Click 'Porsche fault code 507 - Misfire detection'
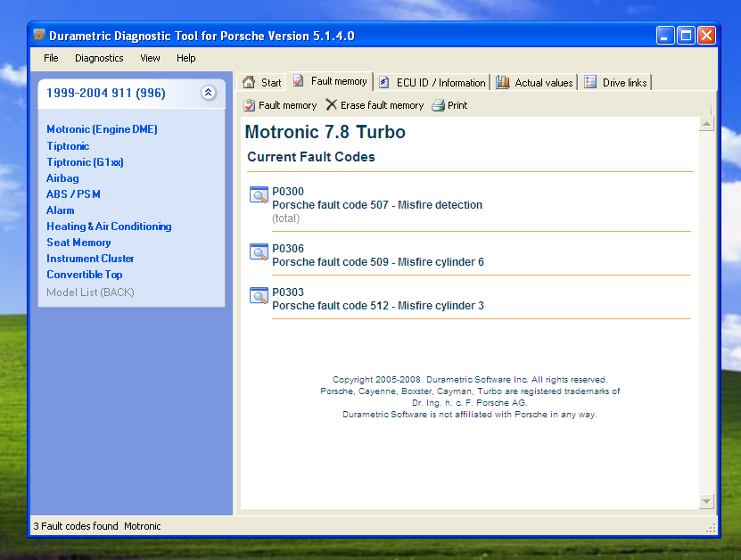The width and height of the screenshot is (741, 560). [x=377, y=204]
